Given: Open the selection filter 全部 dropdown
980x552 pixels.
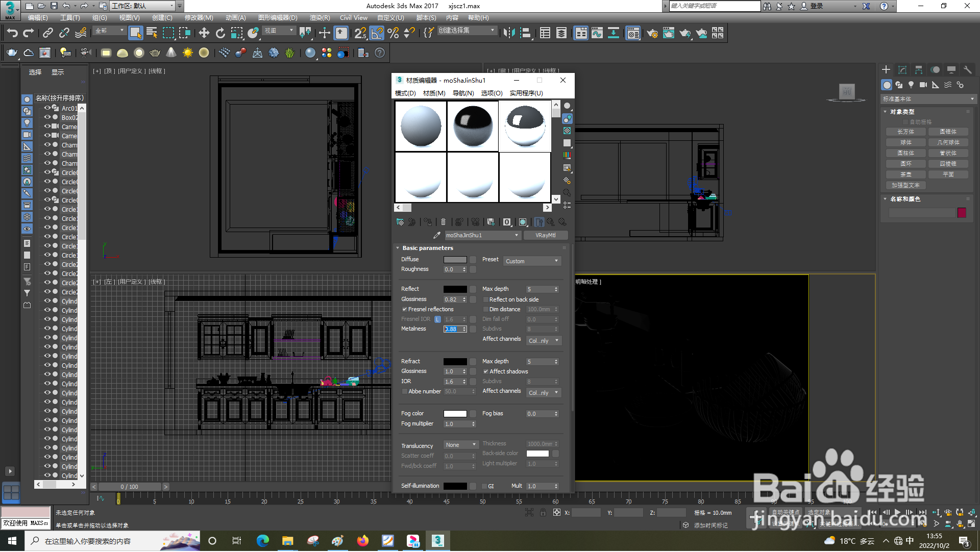Looking at the screenshot, I should 109,31.
